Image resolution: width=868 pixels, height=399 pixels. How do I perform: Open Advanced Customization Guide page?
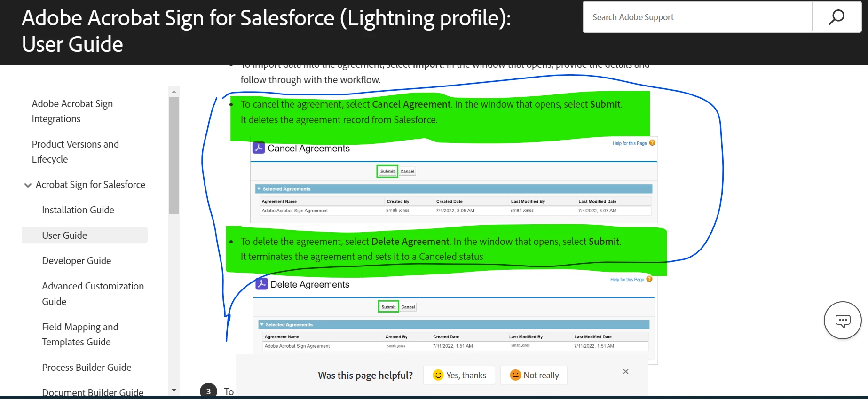point(93,294)
